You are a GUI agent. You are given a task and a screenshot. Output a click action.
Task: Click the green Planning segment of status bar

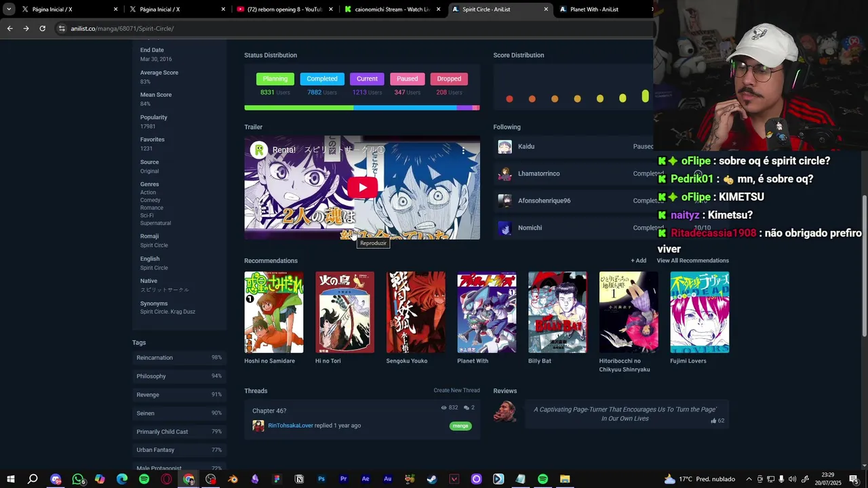click(x=298, y=107)
